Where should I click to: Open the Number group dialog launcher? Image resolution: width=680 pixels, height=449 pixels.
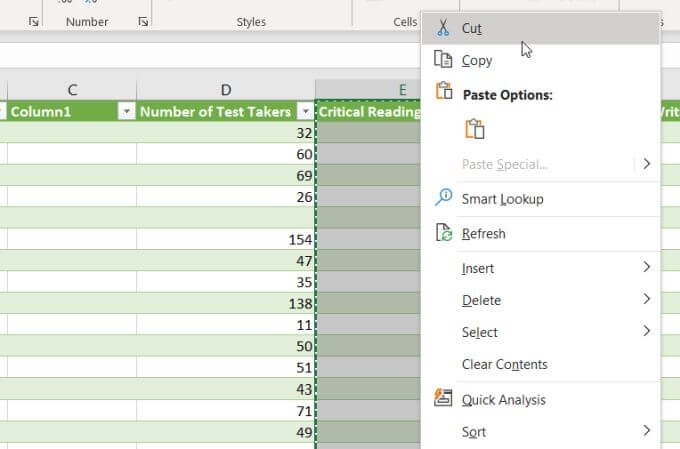pos(143,21)
